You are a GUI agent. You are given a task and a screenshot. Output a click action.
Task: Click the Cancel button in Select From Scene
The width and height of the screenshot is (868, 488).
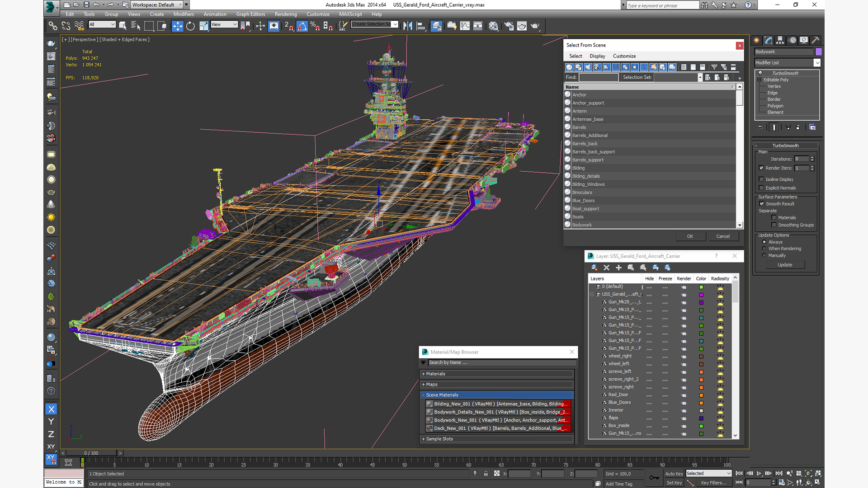(x=722, y=236)
